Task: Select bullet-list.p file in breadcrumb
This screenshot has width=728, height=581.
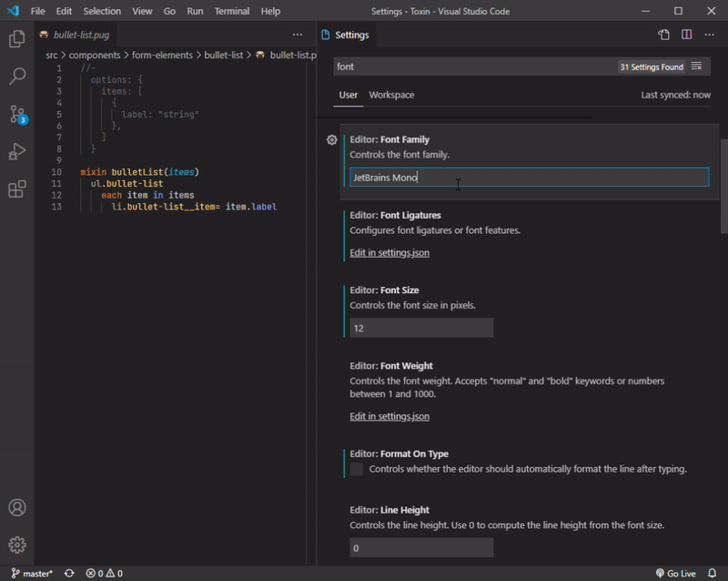Action: (x=293, y=55)
